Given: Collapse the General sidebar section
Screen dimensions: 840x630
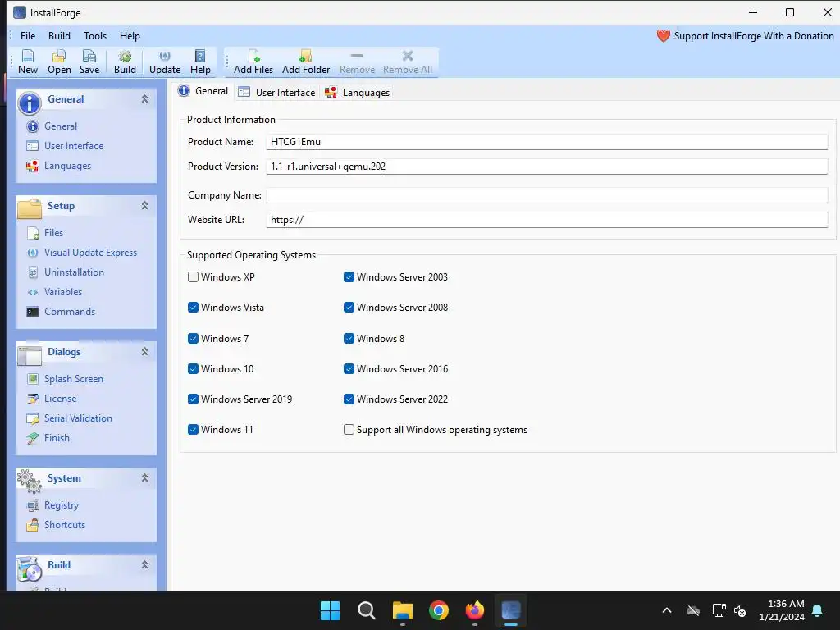Looking at the screenshot, I should coord(144,99).
